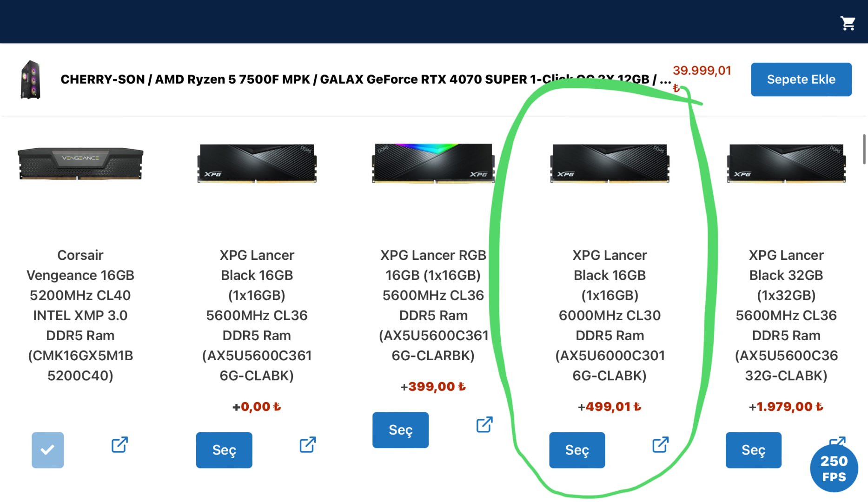This screenshot has height=502, width=868.
Task: Click the XPG Lancer RGB RAM image
Action: coord(433,163)
